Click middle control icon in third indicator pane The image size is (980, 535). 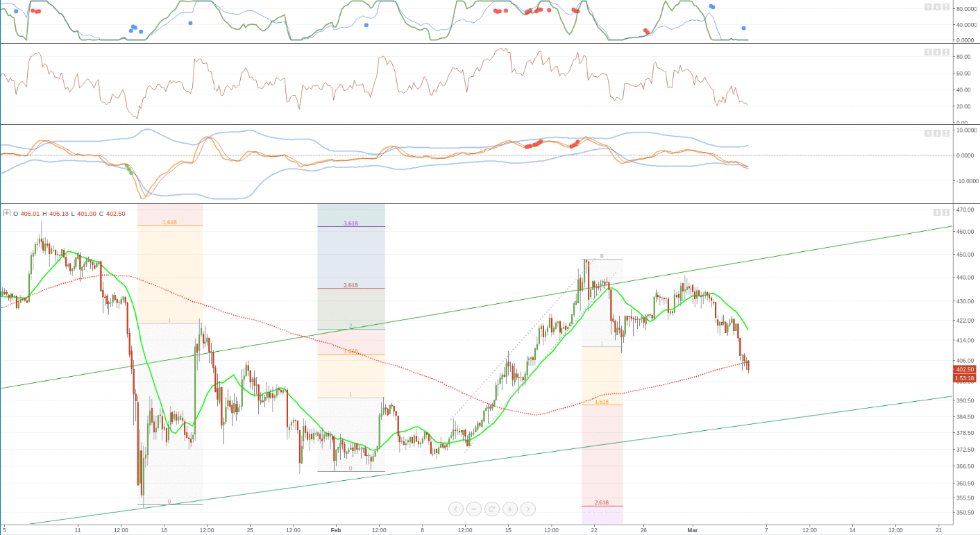(938, 133)
